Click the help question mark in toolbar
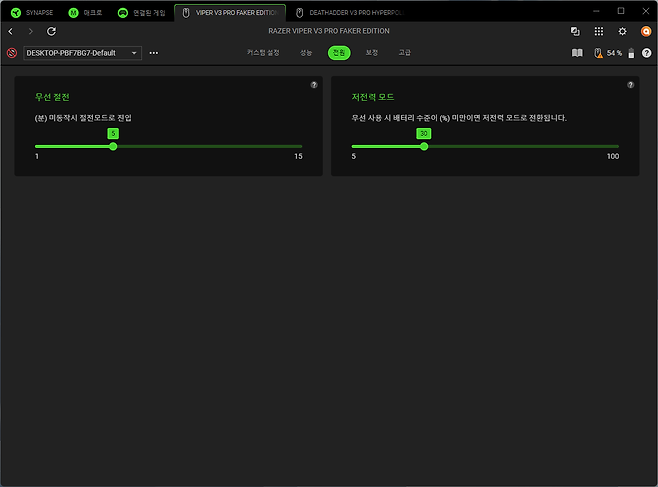Screen dimensions: 658x487 point(646,53)
